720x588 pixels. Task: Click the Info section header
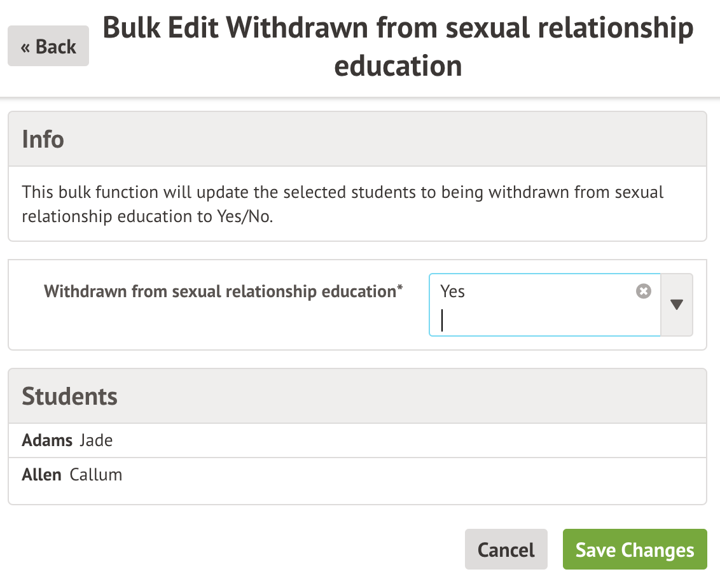[x=43, y=139]
